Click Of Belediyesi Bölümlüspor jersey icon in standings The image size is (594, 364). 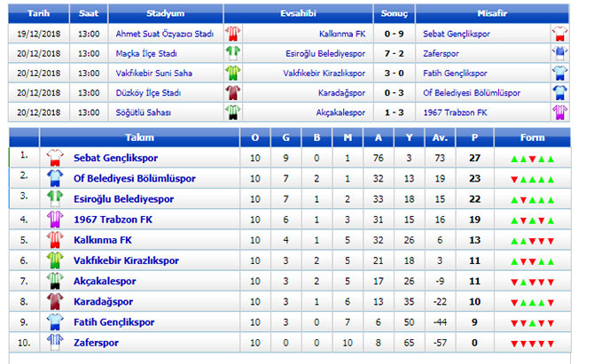point(55,178)
